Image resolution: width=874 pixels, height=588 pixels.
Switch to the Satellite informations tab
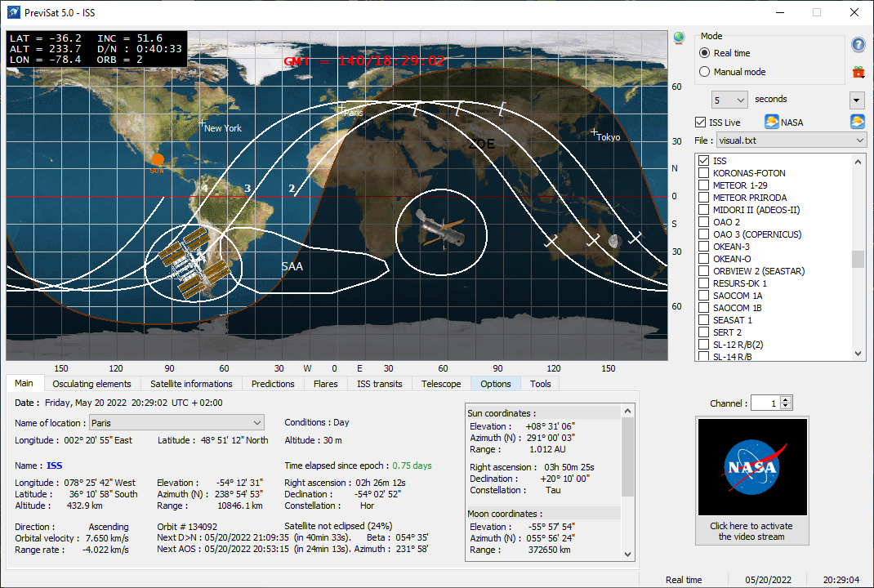tap(191, 384)
